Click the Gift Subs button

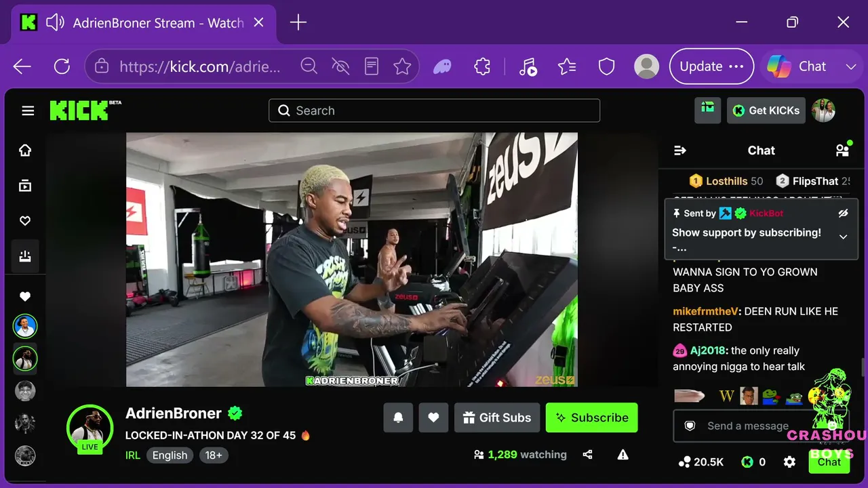point(497,418)
